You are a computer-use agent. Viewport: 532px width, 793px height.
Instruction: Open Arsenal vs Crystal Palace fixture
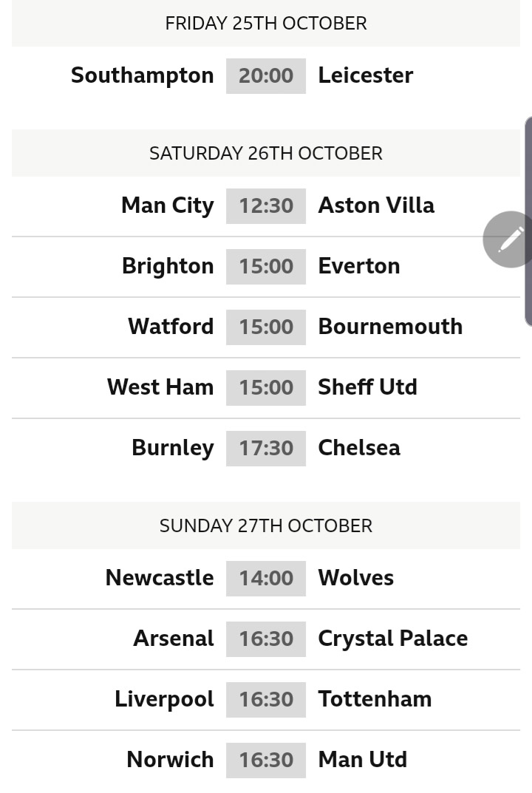pyautogui.click(x=266, y=639)
